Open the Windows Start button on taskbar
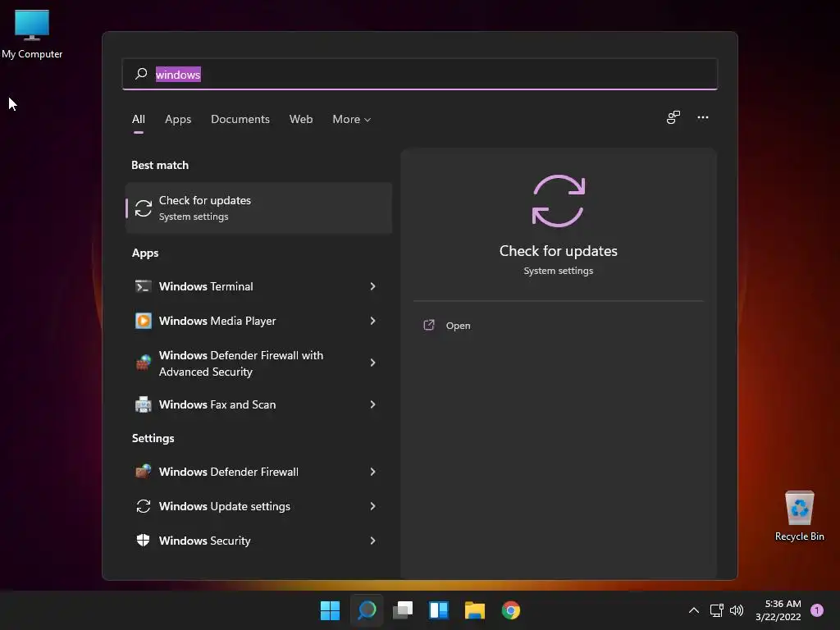This screenshot has width=840, height=630. click(330, 610)
